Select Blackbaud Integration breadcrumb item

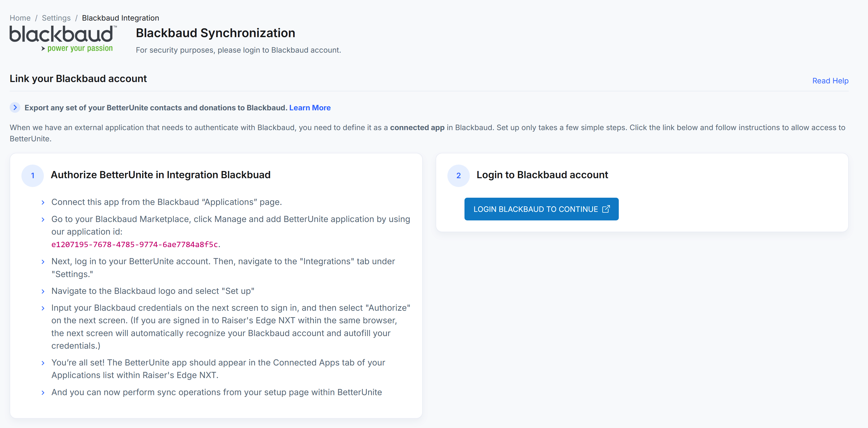point(120,18)
